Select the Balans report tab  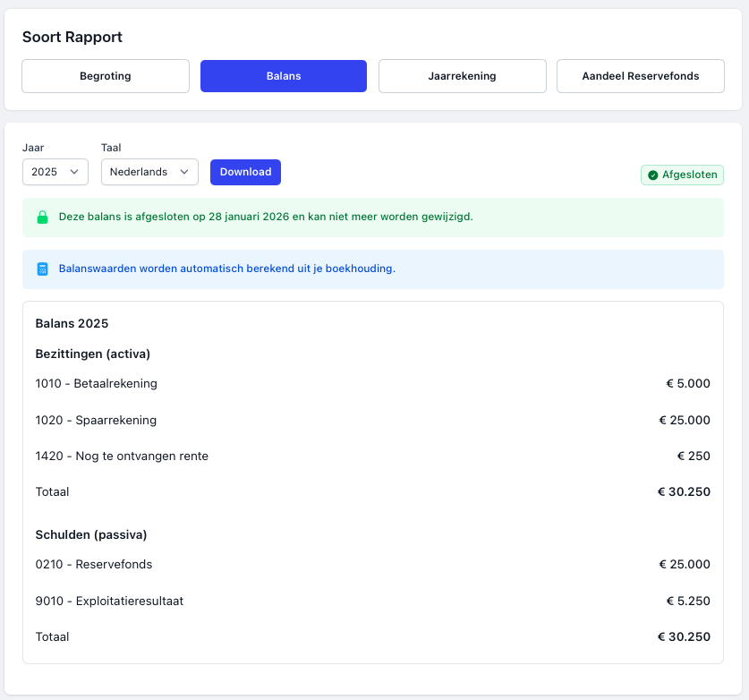[x=284, y=76]
